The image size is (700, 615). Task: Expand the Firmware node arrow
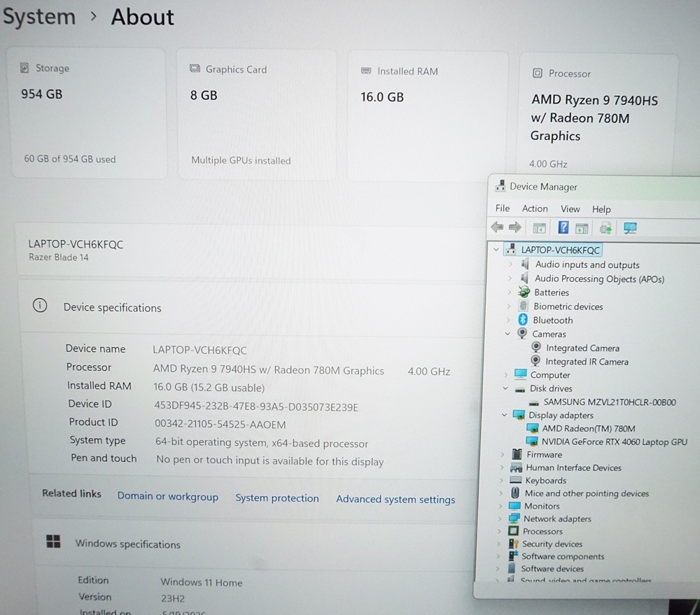click(502, 454)
